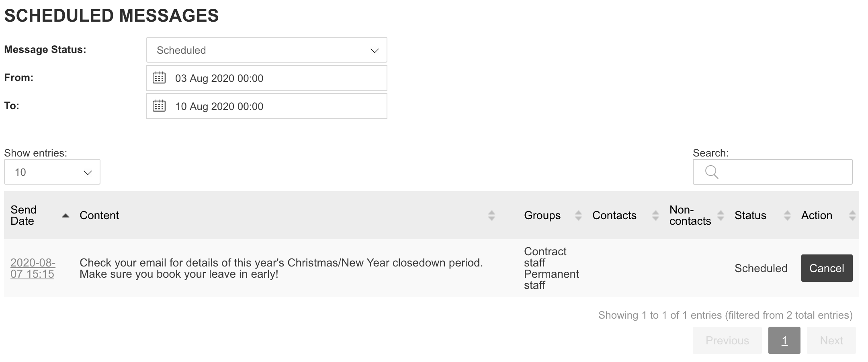Cancel the scheduled Christmas closedown message
Image resolution: width=868 pixels, height=362 pixels.
pyautogui.click(x=827, y=268)
